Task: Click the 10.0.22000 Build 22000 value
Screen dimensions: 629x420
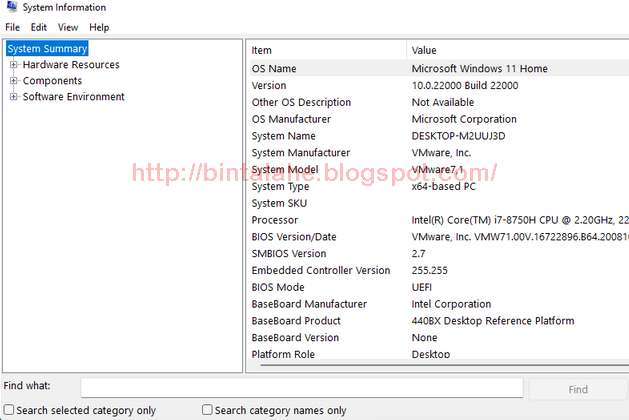Action: 465,85
